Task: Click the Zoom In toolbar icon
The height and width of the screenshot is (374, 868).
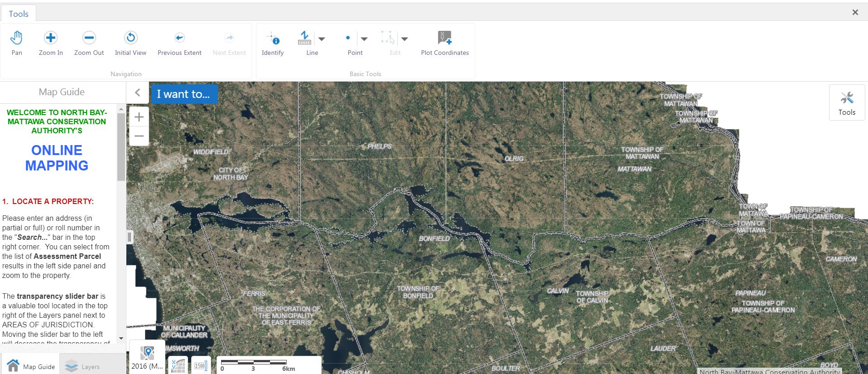Action: click(51, 43)
